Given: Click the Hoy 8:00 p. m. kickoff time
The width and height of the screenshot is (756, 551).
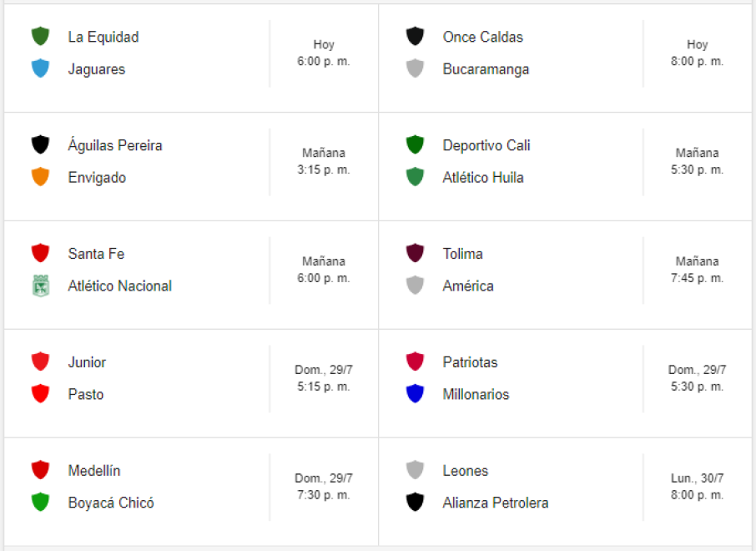Looking at the screenshot, I should coord(697,53).
